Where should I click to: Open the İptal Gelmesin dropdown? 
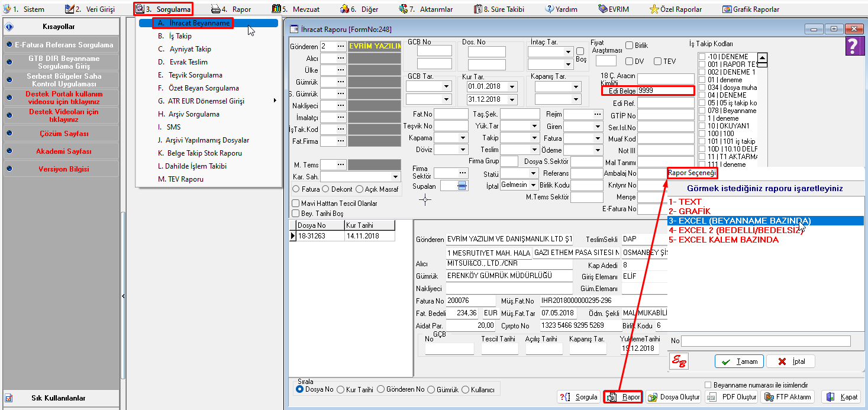coord(533,185)
